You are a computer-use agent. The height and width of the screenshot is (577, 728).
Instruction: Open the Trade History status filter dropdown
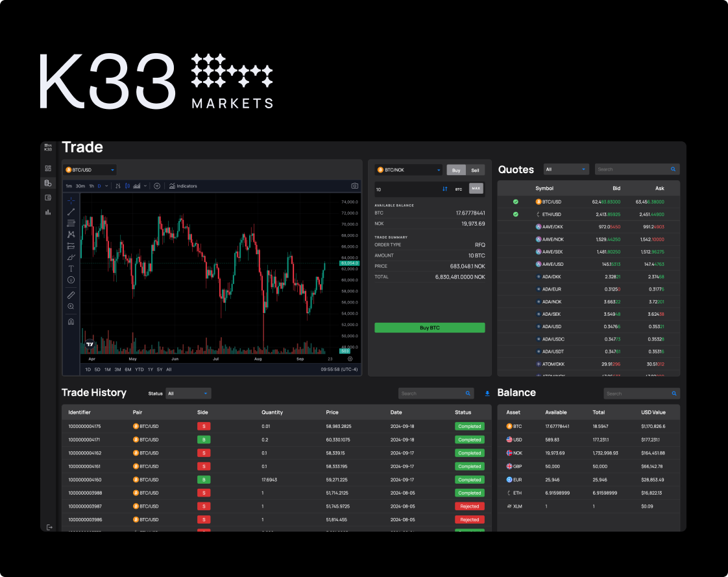click(188, 394)
